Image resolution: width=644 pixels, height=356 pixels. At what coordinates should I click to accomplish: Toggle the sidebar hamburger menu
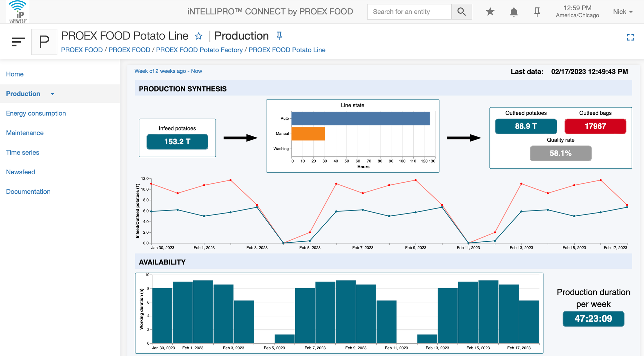point(18,42)
